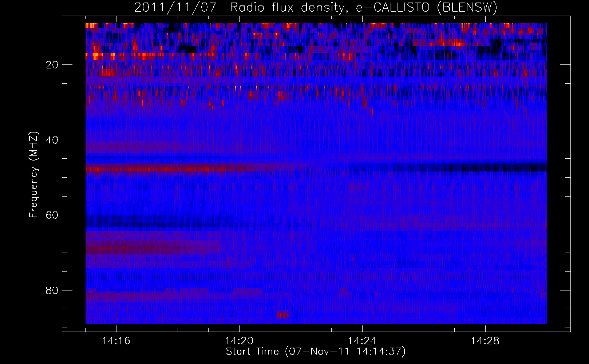Click the 14:28 time tick label
The height and width of the screenshot is (364, 589).
[485, 341]
